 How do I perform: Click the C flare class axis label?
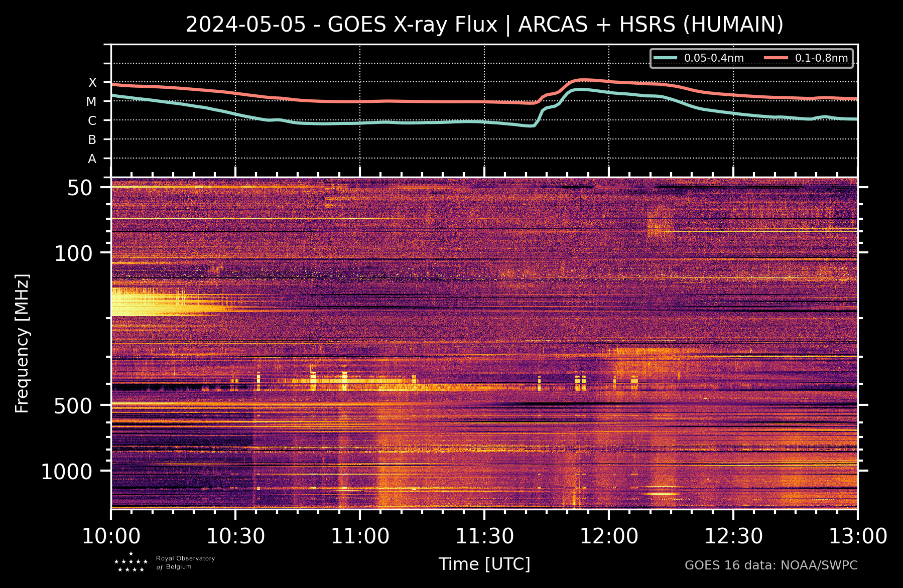coord(92,121)
